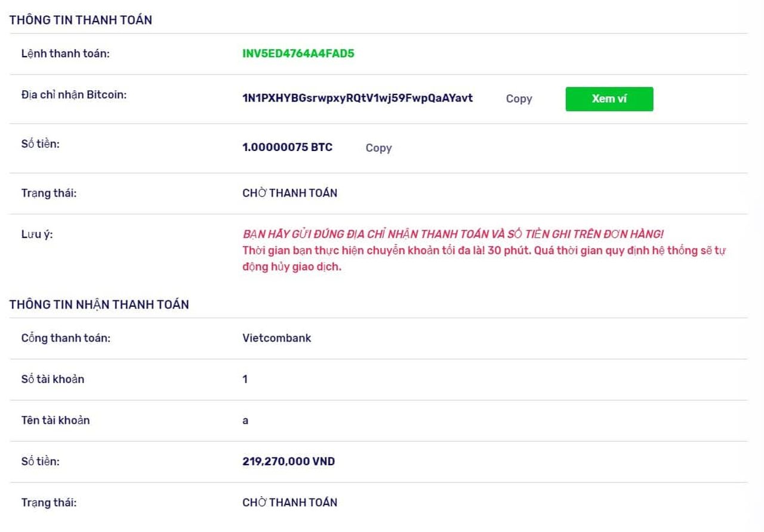Click the Cổng thanh toán label
This screenshot has width=764, height=532.
click(x=66, y=338)
